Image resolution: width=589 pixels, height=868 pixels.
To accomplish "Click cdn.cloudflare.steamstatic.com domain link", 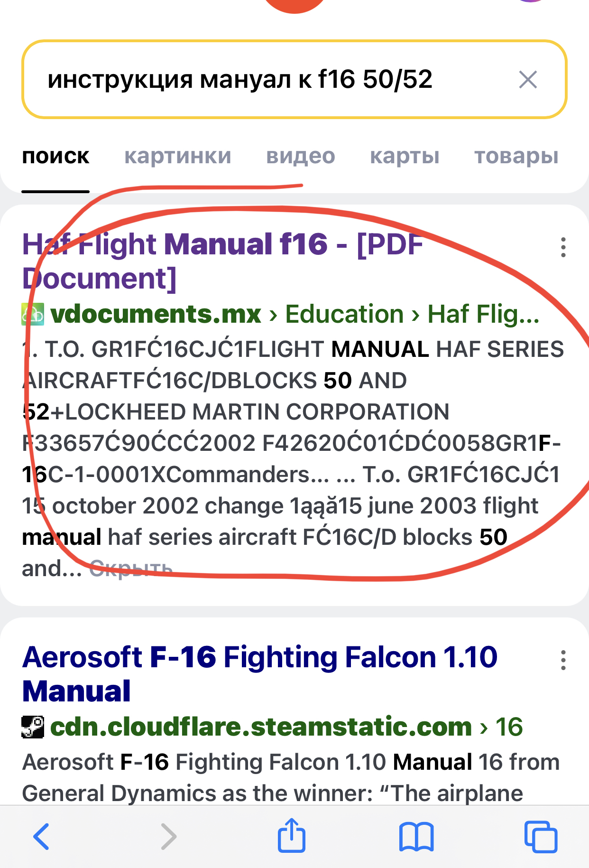I will [x=261, y=727].
